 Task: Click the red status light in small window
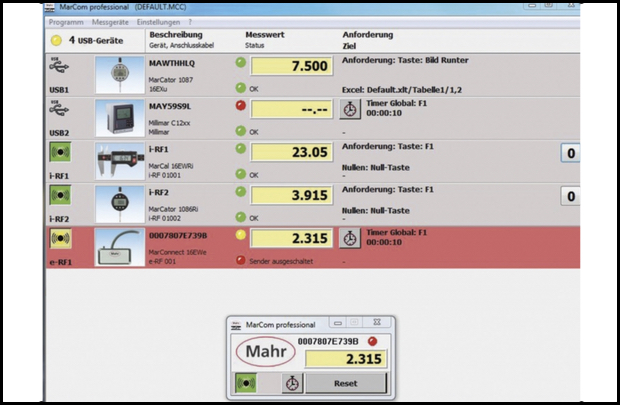pyautogui.click(x=372, y=341)
